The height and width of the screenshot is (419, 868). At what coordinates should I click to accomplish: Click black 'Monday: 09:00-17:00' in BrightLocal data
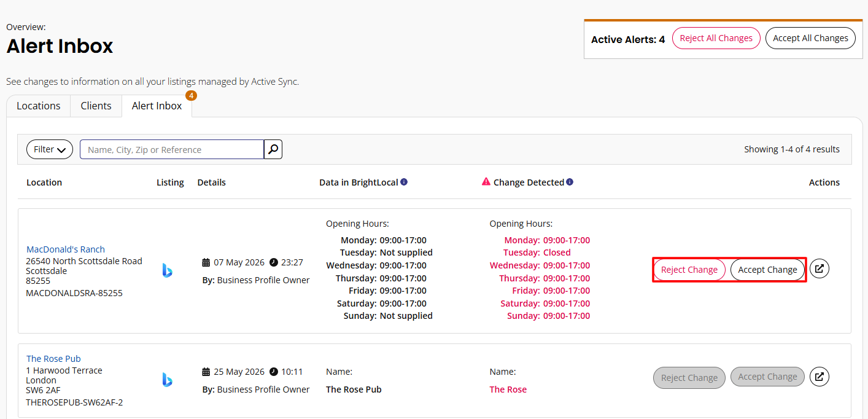point(384,240)
